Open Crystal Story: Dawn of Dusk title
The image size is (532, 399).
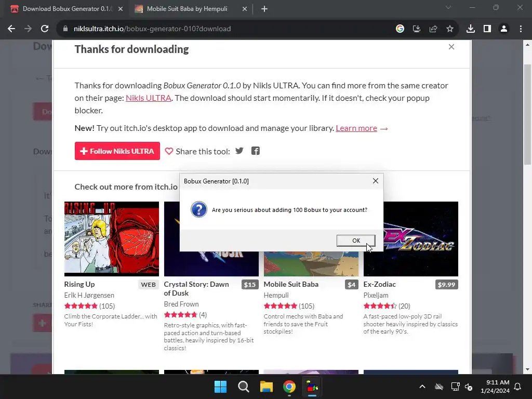[196, 289]
